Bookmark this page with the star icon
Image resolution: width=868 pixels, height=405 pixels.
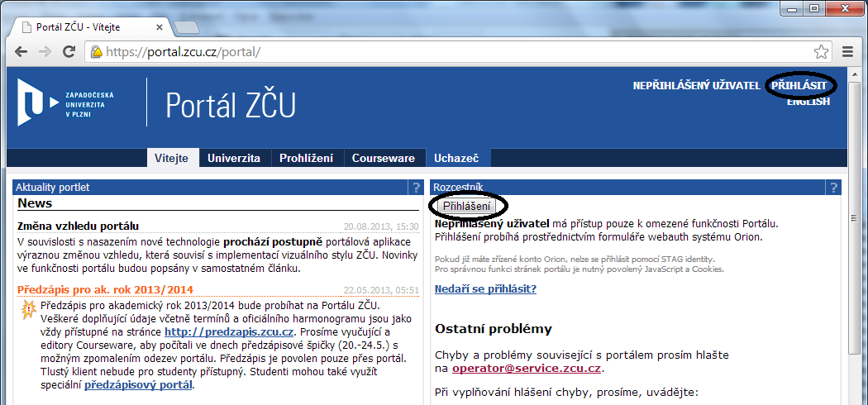pos(821,52)
